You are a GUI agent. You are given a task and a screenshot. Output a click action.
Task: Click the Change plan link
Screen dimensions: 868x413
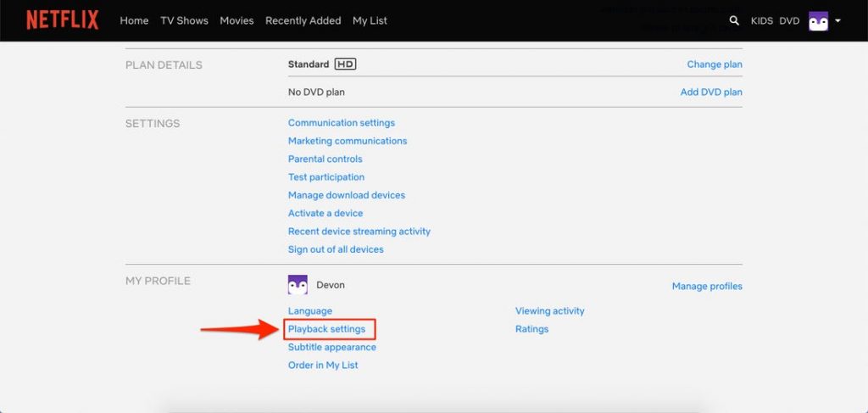coord(715,64)
